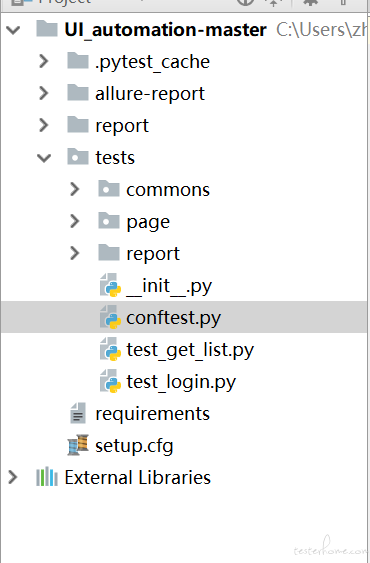Click the External Libraries bars icon
This screenshot has height=563, width=370.
[x=47, y=477]
